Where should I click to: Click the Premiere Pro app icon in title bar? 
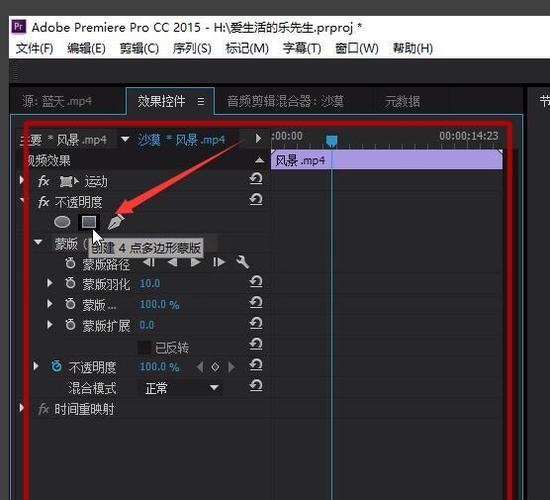19,27
